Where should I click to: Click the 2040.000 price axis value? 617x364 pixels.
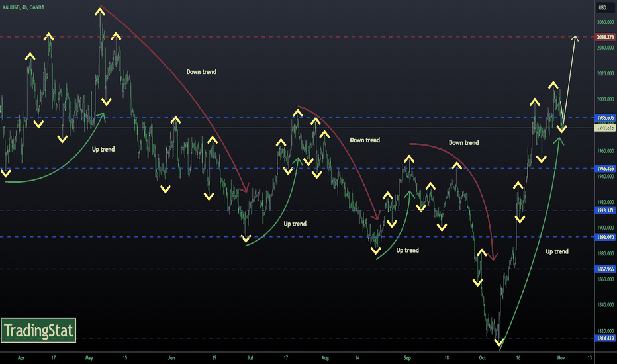605,48
